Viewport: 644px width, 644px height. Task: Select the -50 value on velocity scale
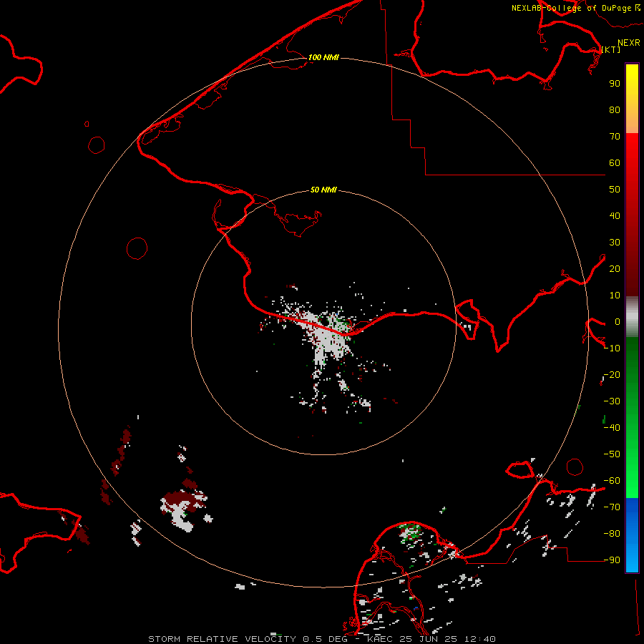coord(612,454)
